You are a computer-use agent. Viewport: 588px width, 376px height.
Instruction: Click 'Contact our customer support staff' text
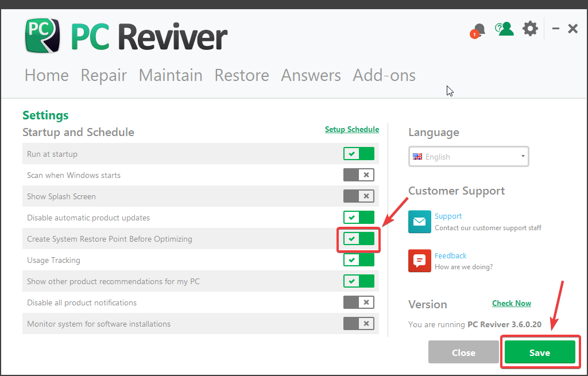[x=488, y=228]
